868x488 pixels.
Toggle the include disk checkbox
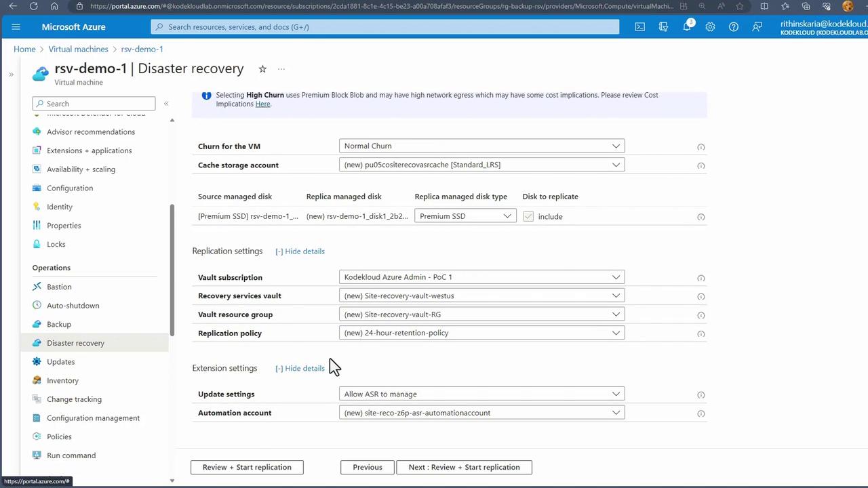coord(528,216)
